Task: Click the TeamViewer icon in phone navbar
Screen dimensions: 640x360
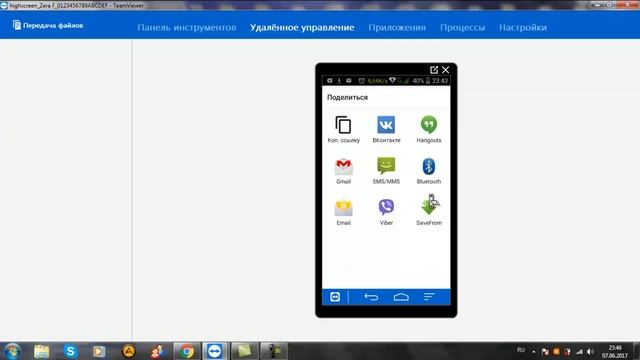Action: [x=335, y=297]
